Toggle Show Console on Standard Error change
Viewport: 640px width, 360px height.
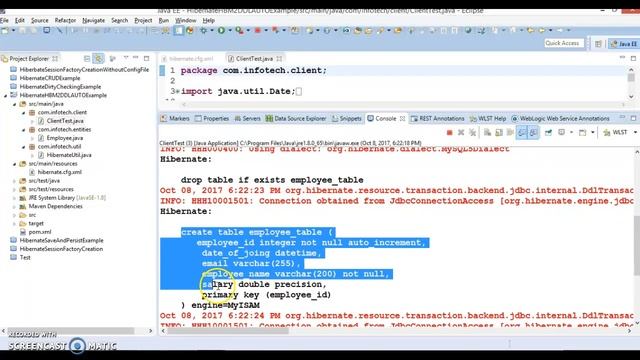(533, 133)
